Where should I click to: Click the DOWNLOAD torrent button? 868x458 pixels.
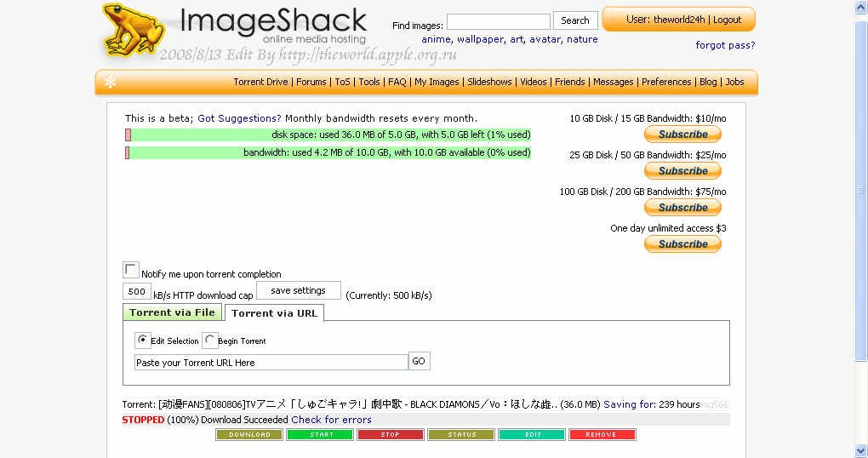click(x=249, y=435)
